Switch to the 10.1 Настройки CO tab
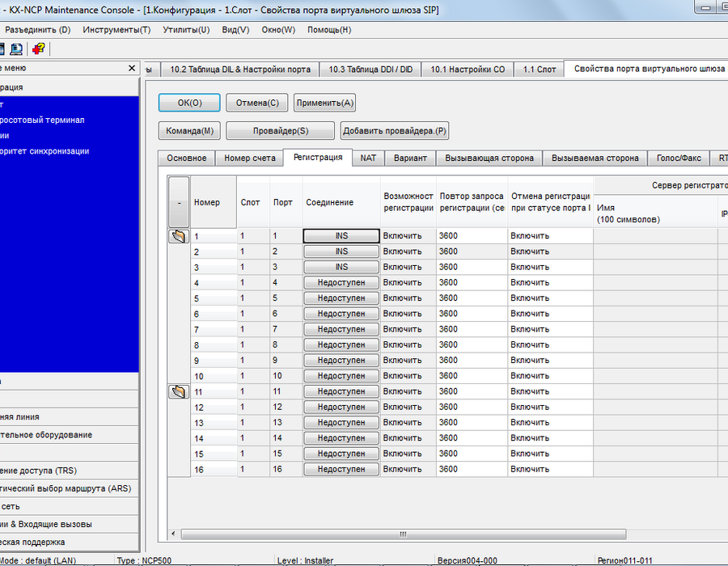Image resolution: width=728 pixels, height=566 pixels. pyautogui.click(x=468, y=70)
